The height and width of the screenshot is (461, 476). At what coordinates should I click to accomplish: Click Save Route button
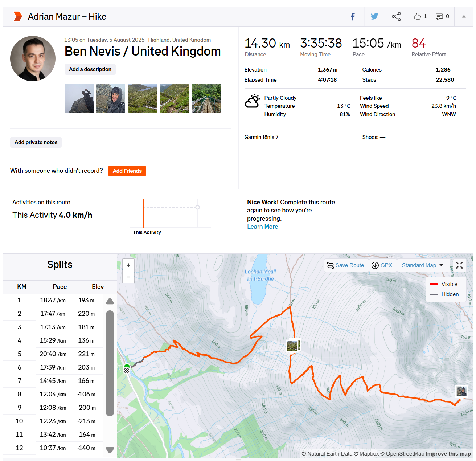(x=346, y=265)
